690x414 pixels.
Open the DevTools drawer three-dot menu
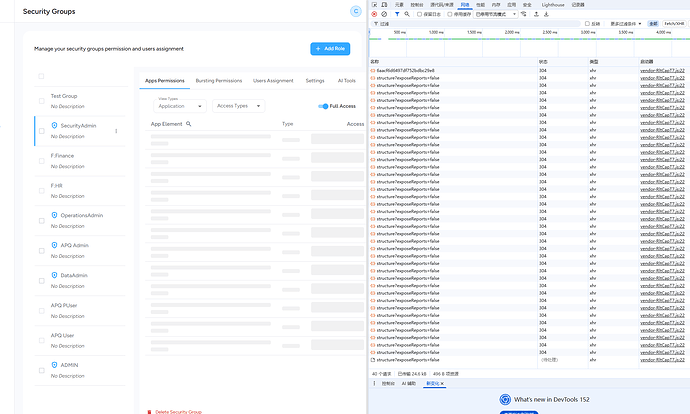pos(374,383)
